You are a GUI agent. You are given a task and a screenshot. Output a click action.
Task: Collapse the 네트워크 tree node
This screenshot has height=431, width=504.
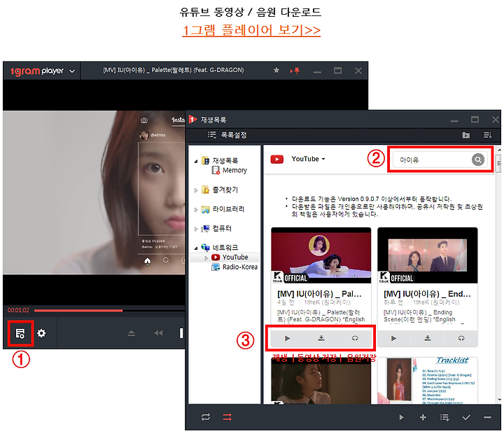196,248
